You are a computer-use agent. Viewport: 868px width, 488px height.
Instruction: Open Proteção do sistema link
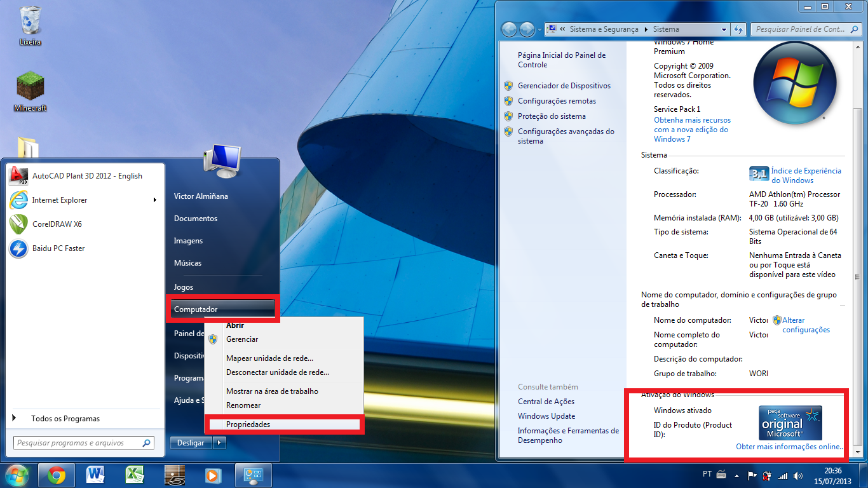(552, 116)
